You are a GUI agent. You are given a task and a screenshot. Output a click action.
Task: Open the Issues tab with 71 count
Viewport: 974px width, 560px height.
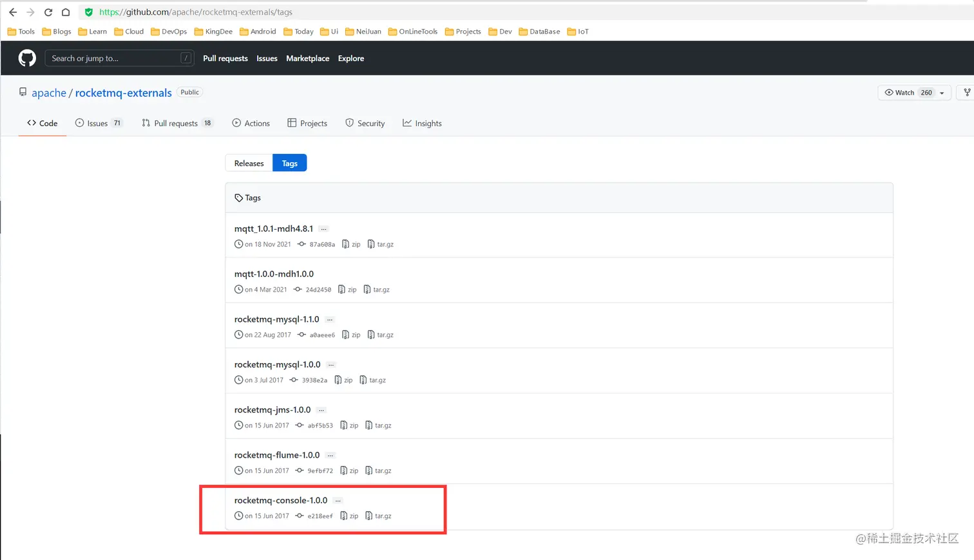pyautogui.click(x=99, y=124)
